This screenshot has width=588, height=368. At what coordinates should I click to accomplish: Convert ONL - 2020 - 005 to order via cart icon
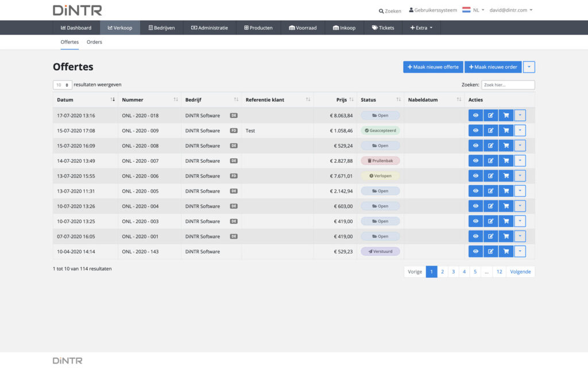506,191
